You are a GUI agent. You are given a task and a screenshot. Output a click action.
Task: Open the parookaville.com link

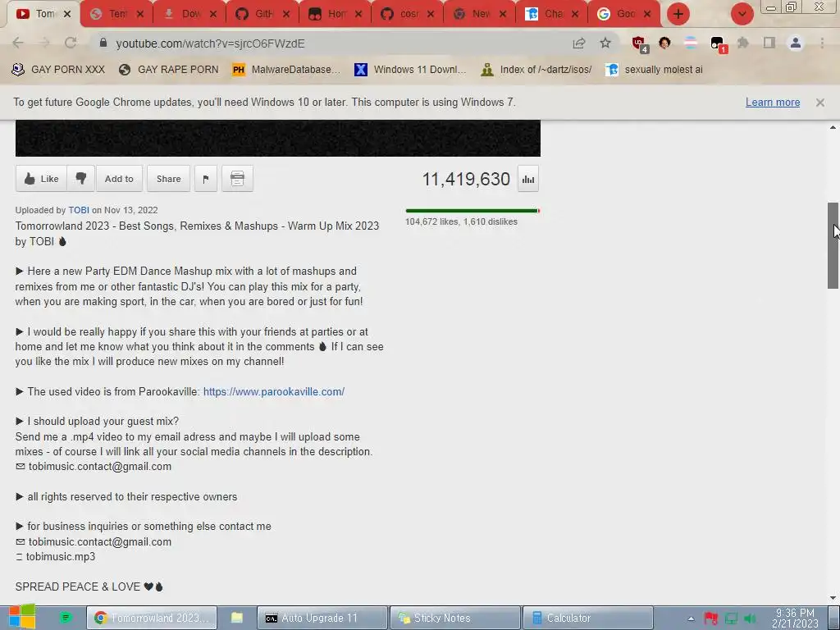[x=274, y=391]
